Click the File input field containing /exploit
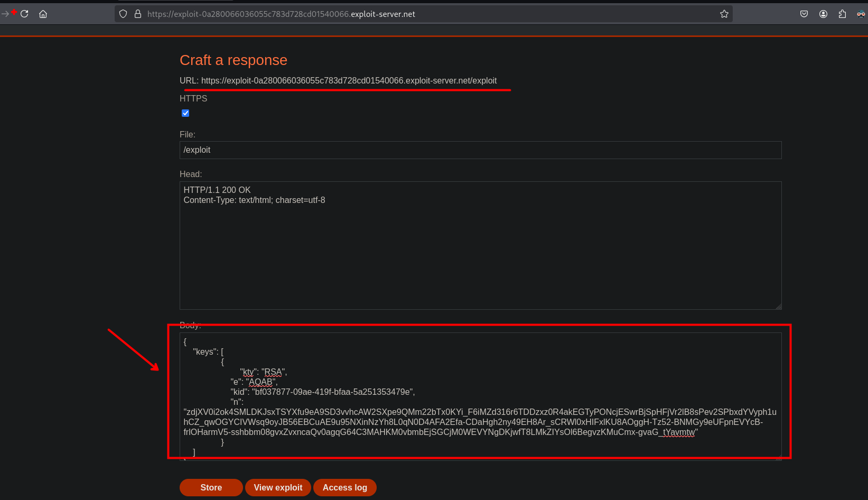The image size is (868, 500). click(480, 150)
